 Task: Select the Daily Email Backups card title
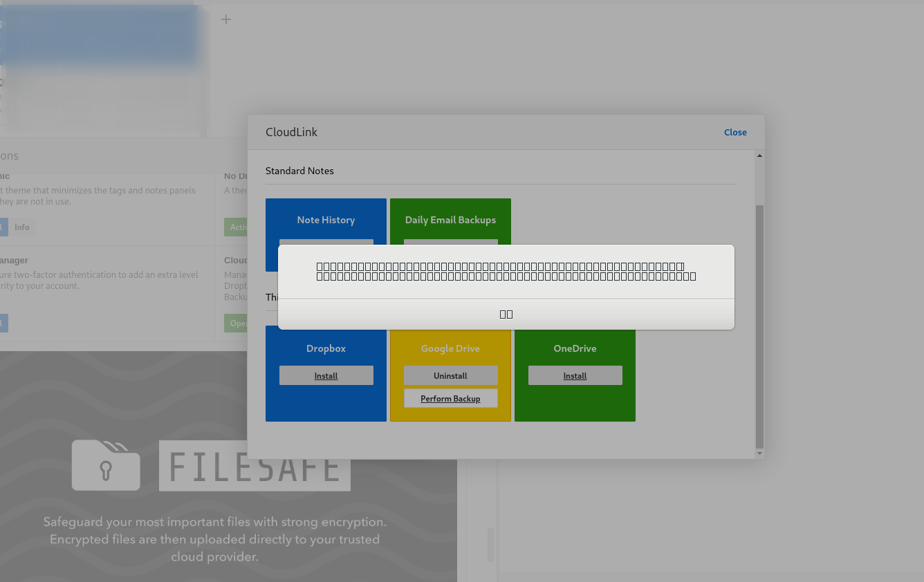451,220
